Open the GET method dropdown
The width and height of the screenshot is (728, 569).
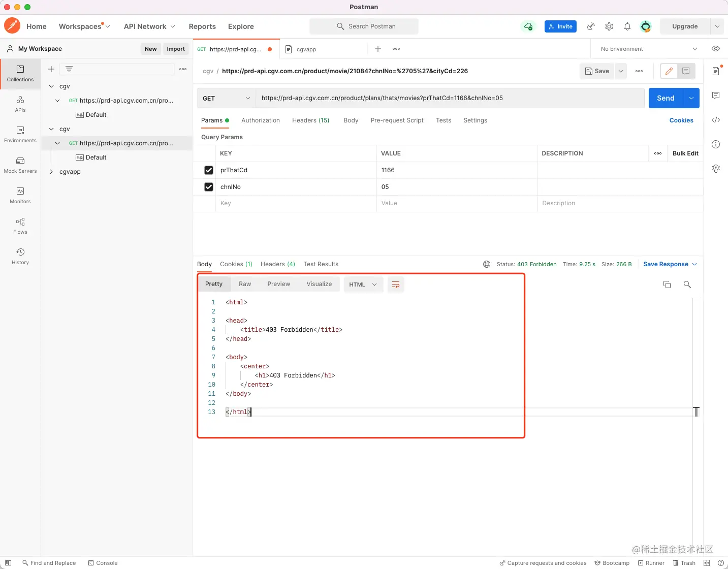227,99
